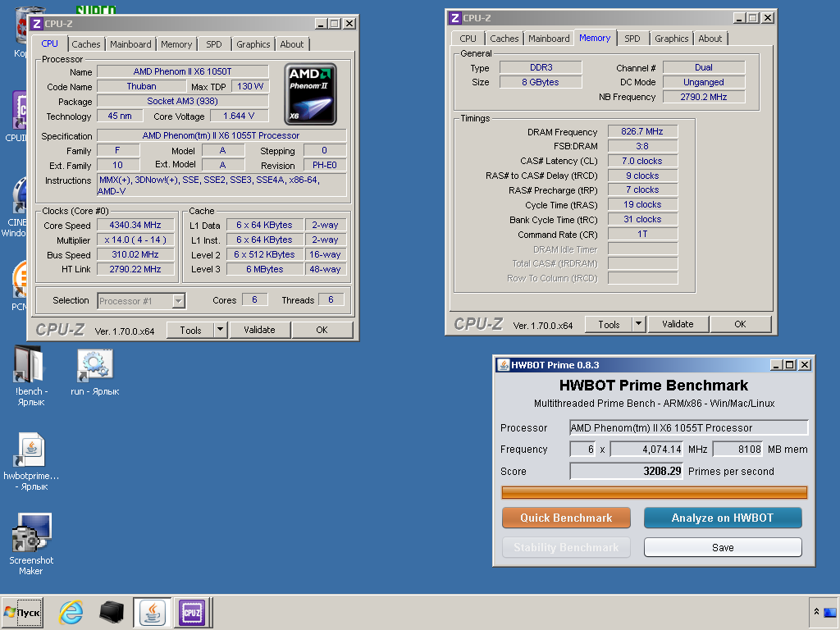
Task: Click Tools button in Memory CPU-Z window
Action: (x=609, y=324)
